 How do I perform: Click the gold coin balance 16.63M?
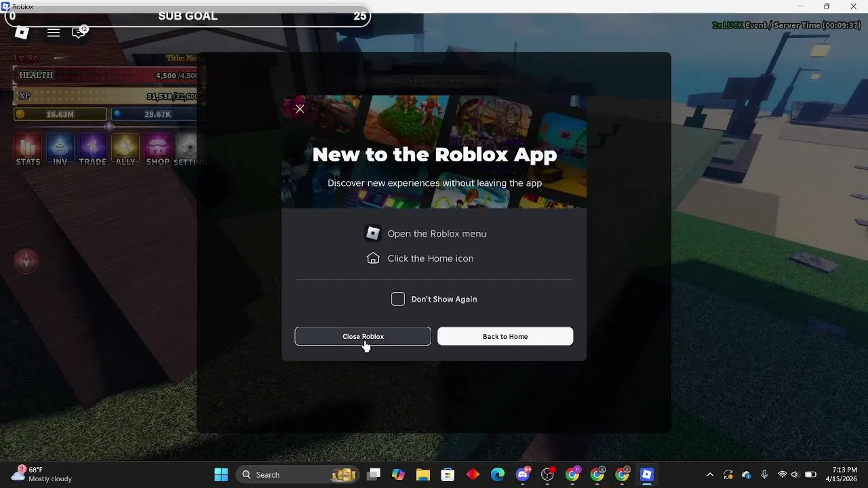[60, 115]
